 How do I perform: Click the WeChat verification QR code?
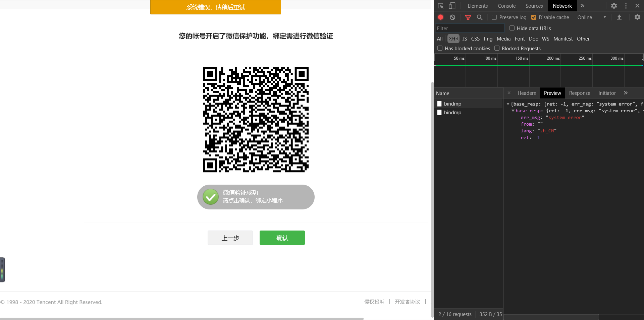256,120
